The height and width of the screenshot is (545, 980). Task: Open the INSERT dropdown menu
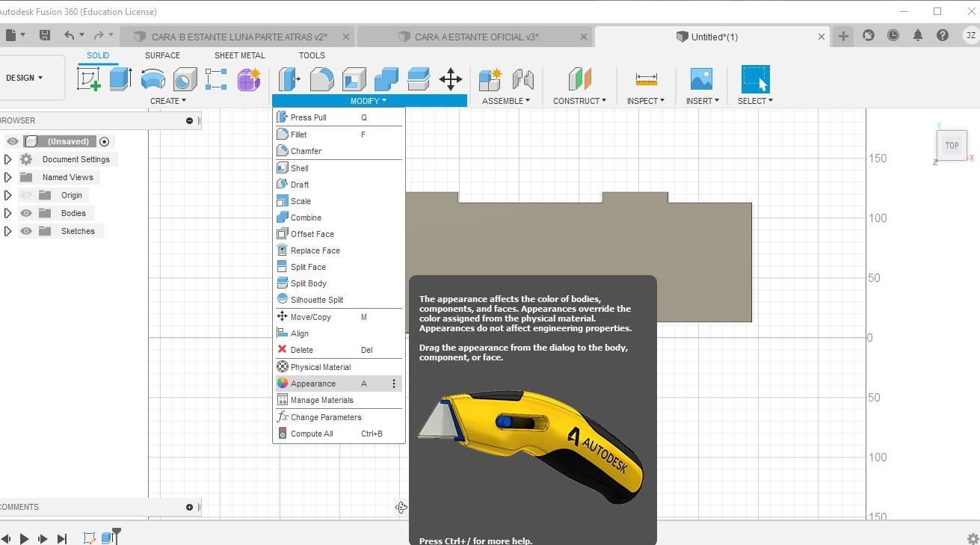click(x=703, y=101)
